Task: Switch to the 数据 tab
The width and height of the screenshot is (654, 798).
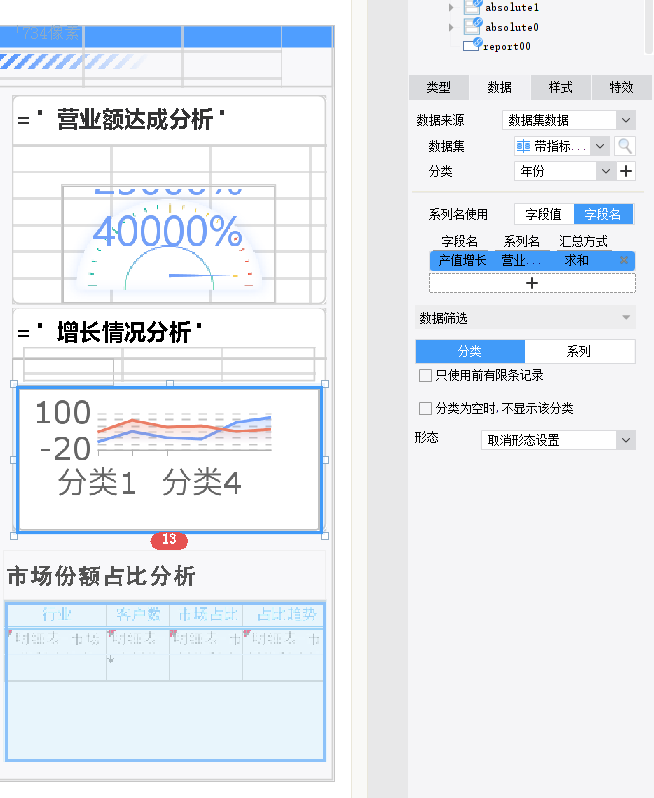Action: click(499, 88)
